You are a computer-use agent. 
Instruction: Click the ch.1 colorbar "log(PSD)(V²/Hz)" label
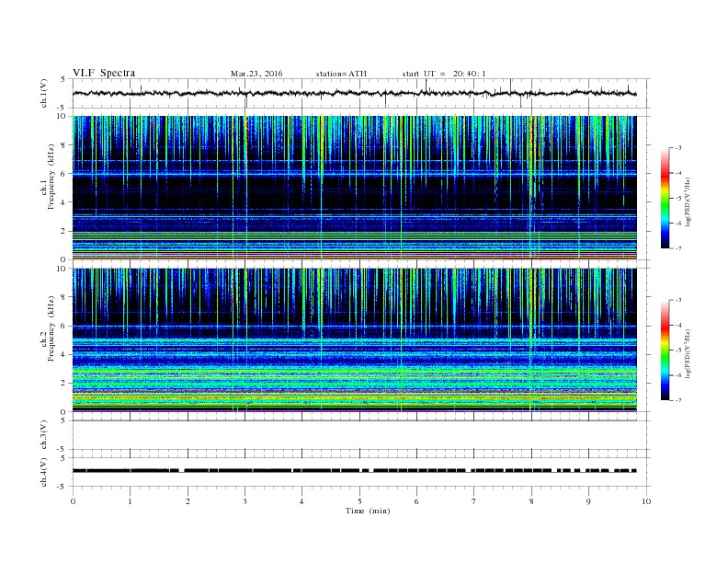(688, 202)
